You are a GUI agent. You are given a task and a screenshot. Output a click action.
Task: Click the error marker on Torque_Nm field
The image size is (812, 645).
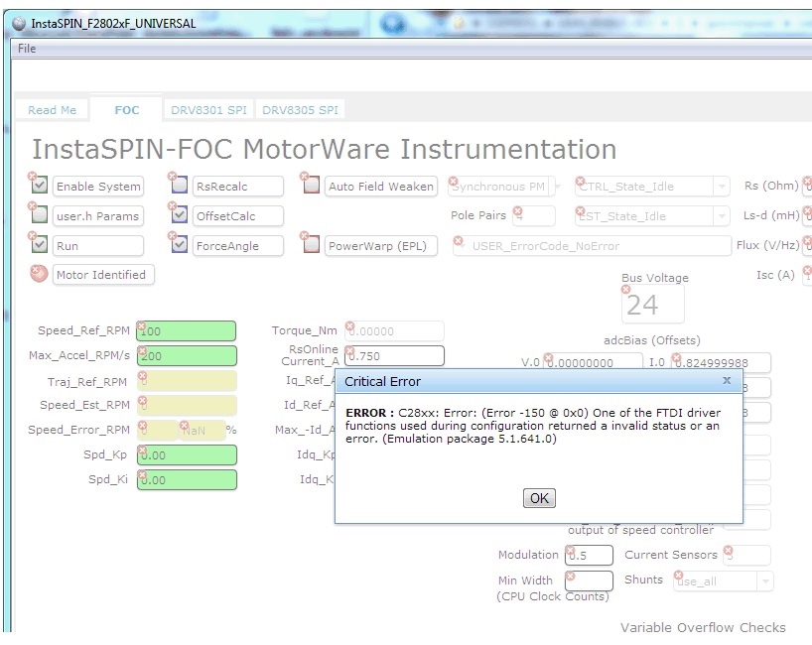[350, 325]
